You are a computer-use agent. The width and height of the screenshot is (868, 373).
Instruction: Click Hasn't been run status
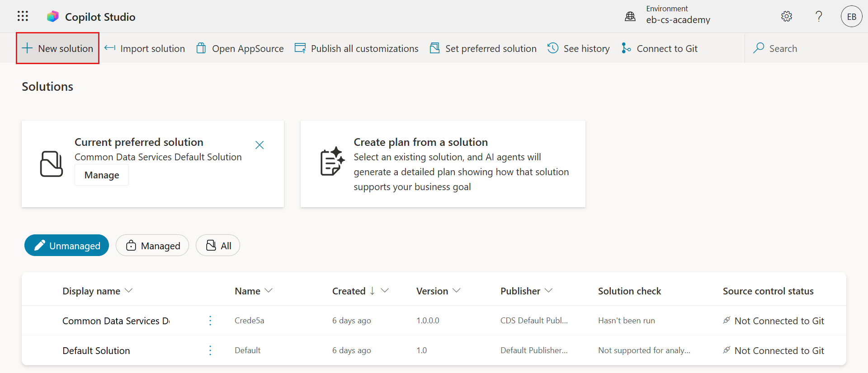click(627, 321)
